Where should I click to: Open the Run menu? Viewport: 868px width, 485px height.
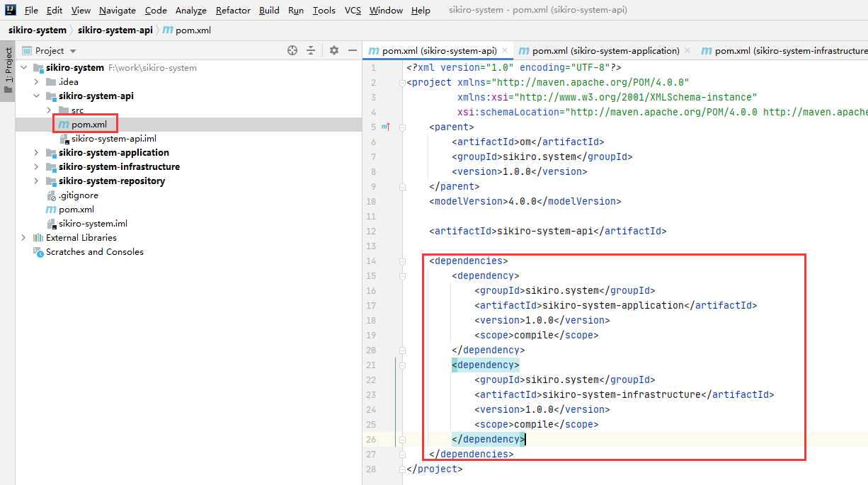(296, 10)
